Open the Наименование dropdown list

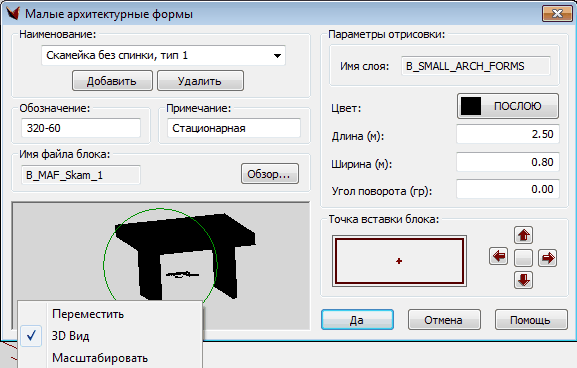[277, 56]
